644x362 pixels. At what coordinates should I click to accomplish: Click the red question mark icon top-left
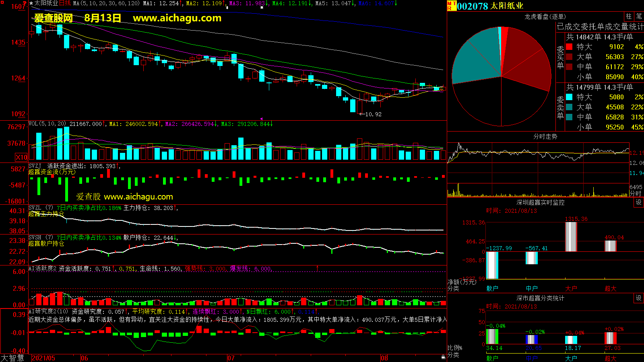point(25,4)
